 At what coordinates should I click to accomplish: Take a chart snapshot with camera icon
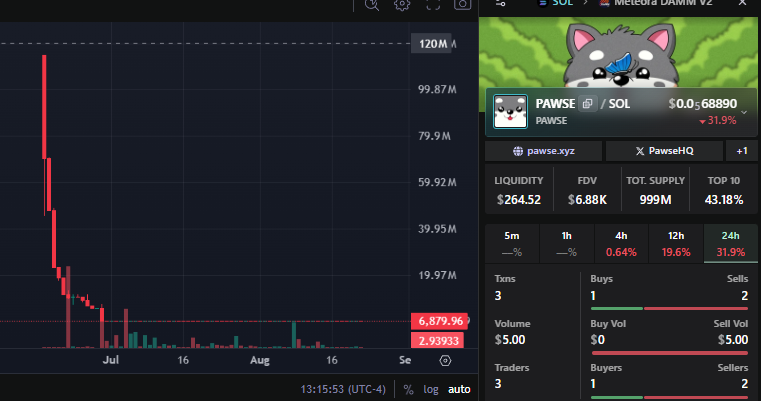[462, 4]
